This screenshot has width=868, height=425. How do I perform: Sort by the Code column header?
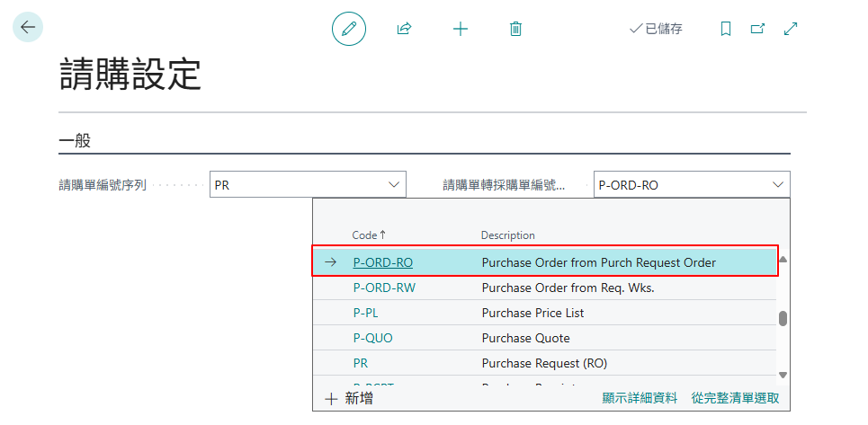pos(369,235)
